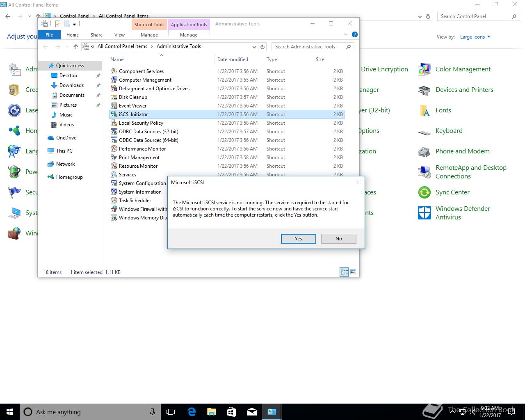Select System Information shortcut icon
The width and height of the screenshot is (525, 420).
point(114,192)
